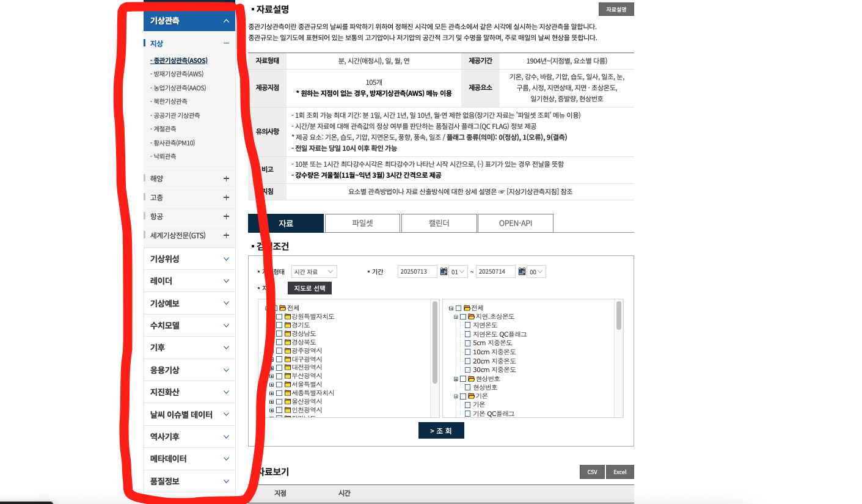Screen dimensions: 862x504
Task: Check the 경기도 region checkbox
Action: coord(279,325)
